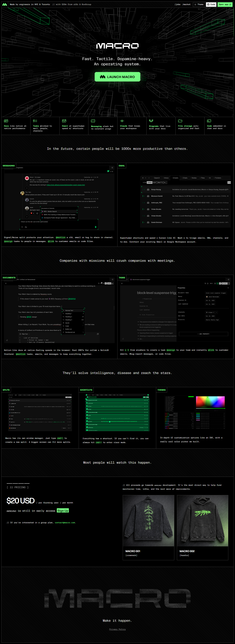Switch to the Inbox tab in the email demo
The width and height of the screenshot is (235, 644).
(x=166, y=178)
